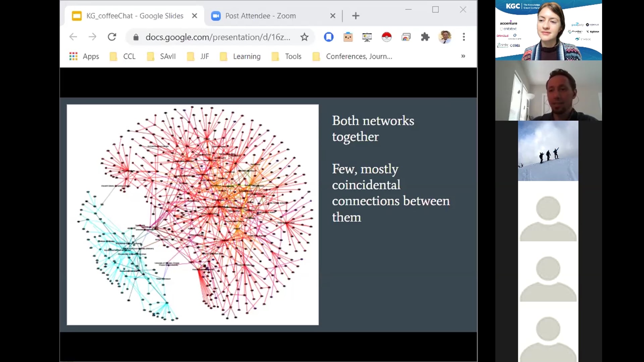
Task: Open the extensions puzzle piece menu
Action: pyautogui.click(x=425, y=37)
